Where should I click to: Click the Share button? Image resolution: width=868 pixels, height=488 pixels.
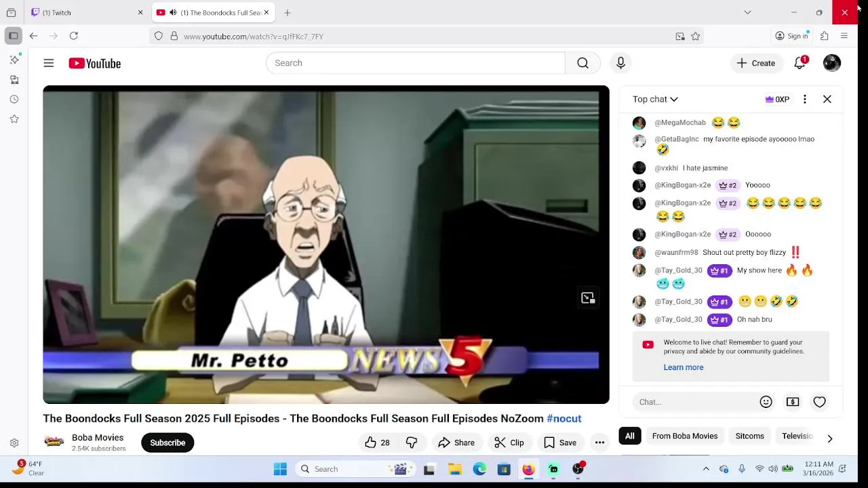[456, 443]
